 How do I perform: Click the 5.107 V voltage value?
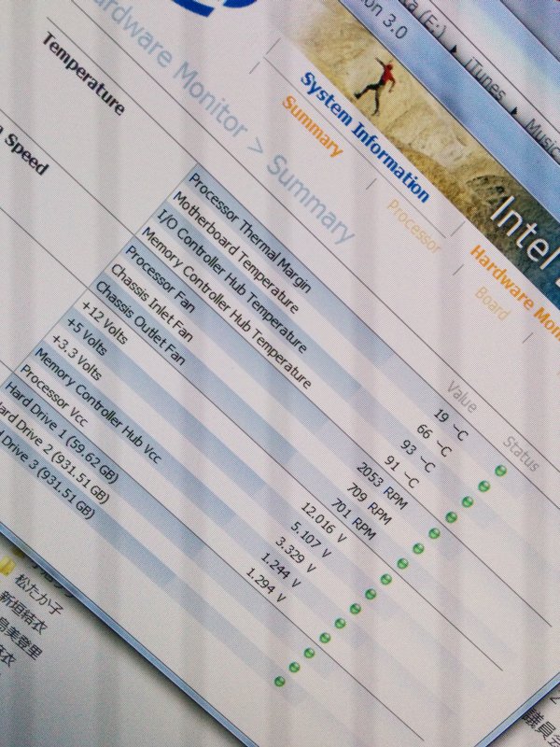coord(310,541)
